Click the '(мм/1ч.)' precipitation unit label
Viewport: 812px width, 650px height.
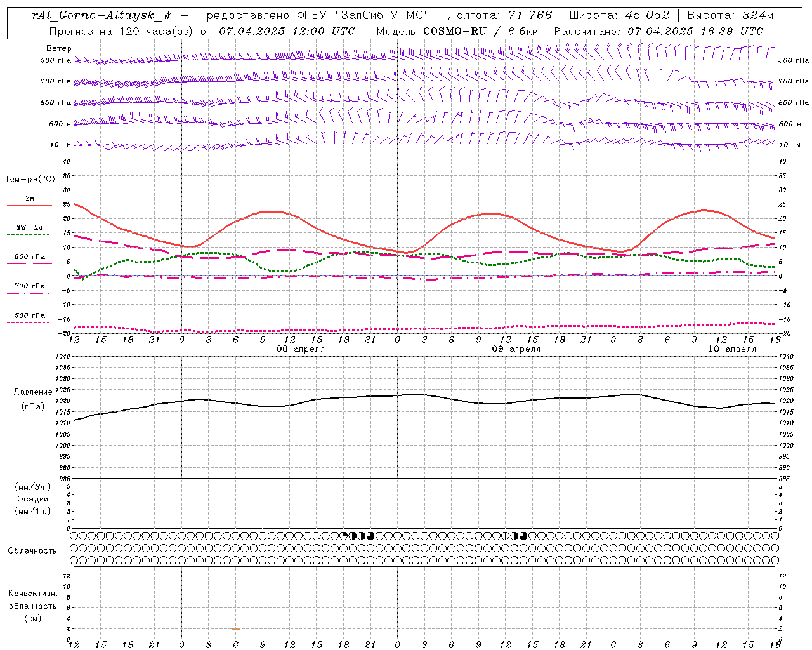[33, 511]
